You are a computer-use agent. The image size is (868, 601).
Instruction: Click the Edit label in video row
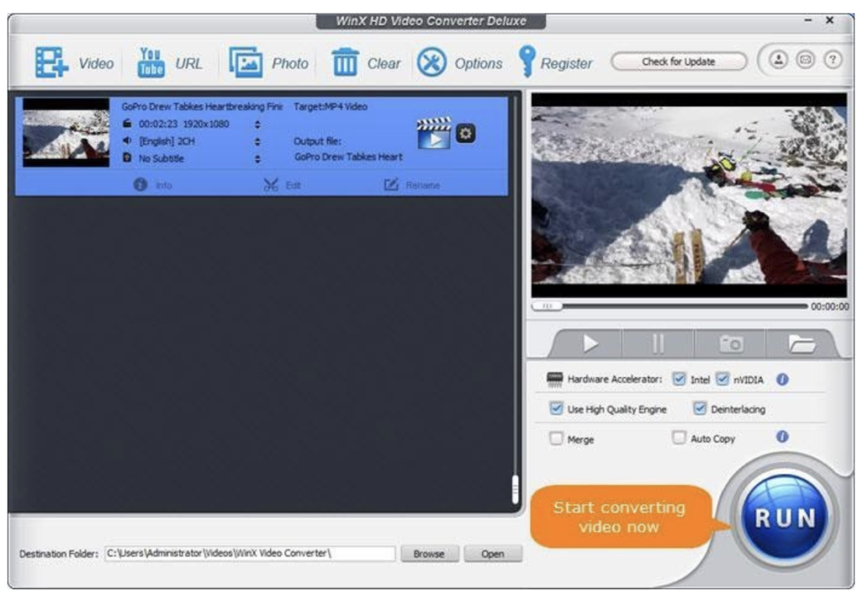293,186
